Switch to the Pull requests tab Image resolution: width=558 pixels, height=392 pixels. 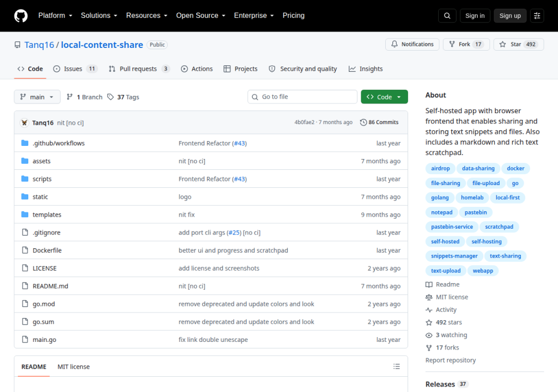pos(139,69)
